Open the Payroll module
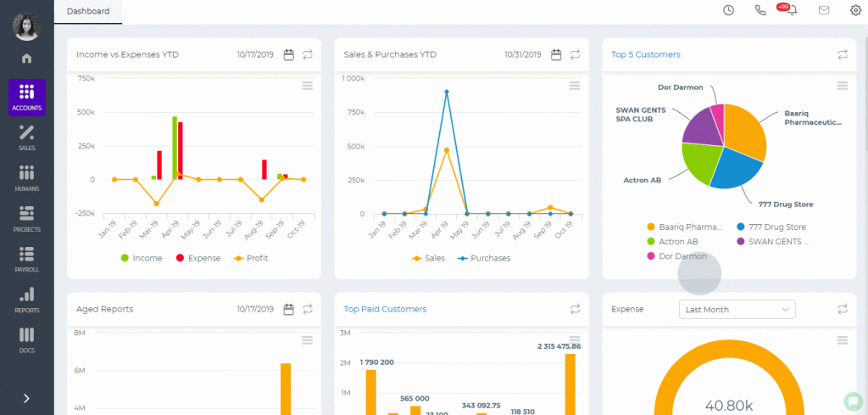This screenshot has height=415, width=868. coord(26,259)
